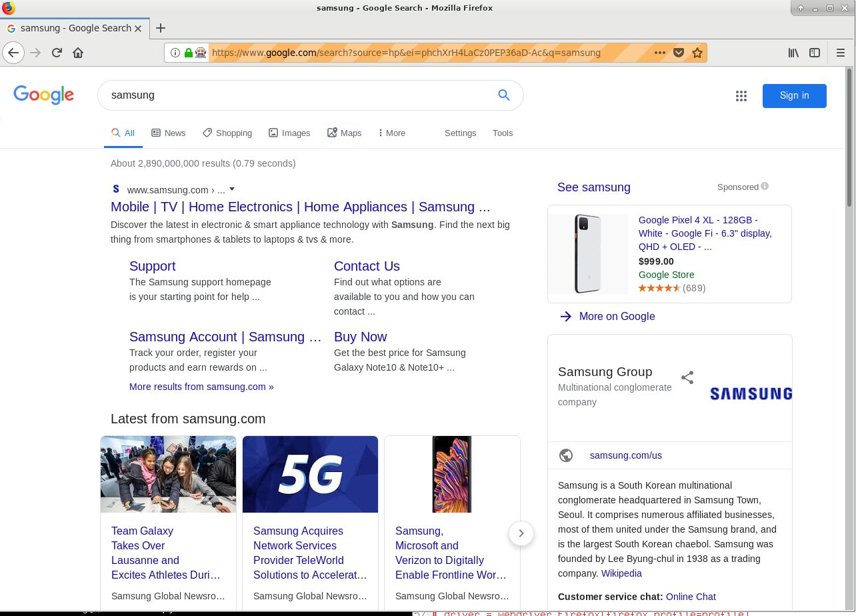Screen dimensions: 856x616
Task: Open the Wikipedia link
Action: coord(621,573)
